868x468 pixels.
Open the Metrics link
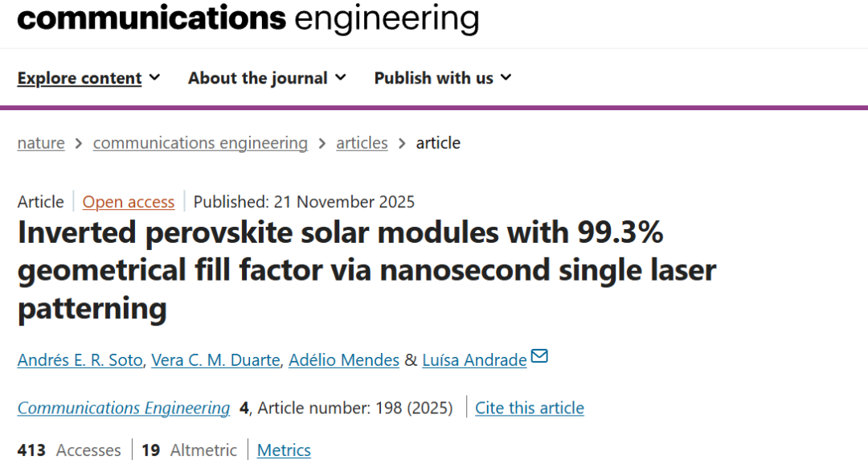[284, 450]
